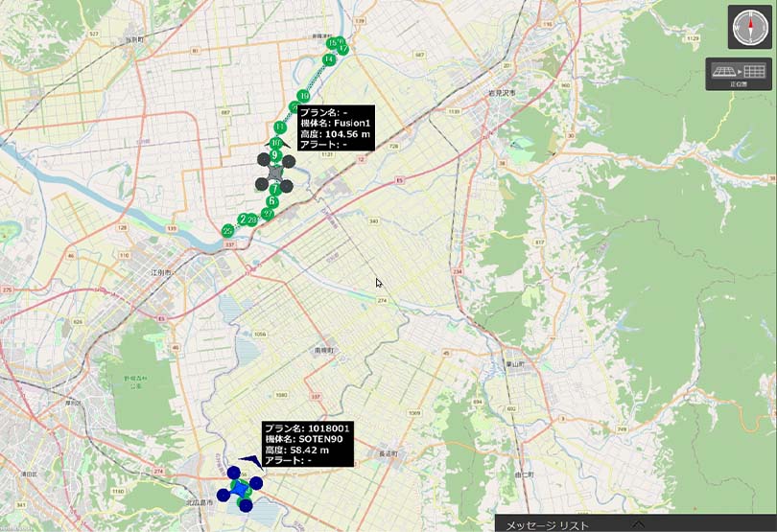Viewport: 777px width, 532px height.
Task: Expand the メッセージ リスト panel chevron
Action: click(638, 524)
